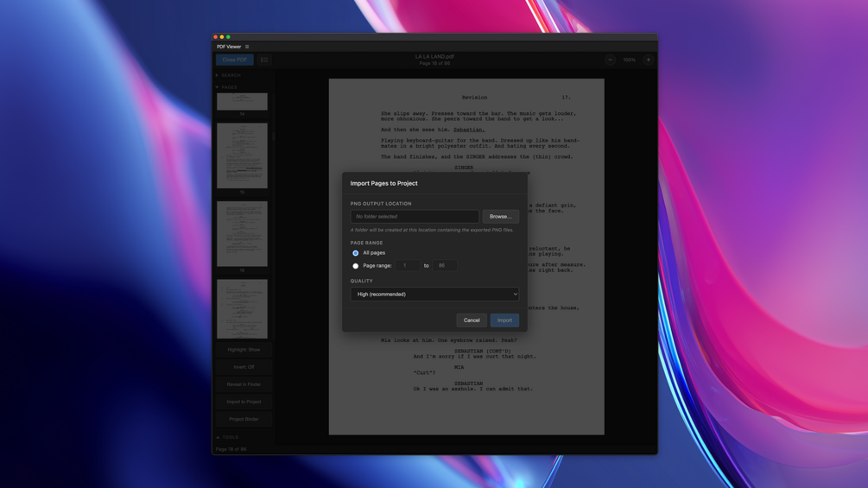Click the Browse... button

point(500,216)
